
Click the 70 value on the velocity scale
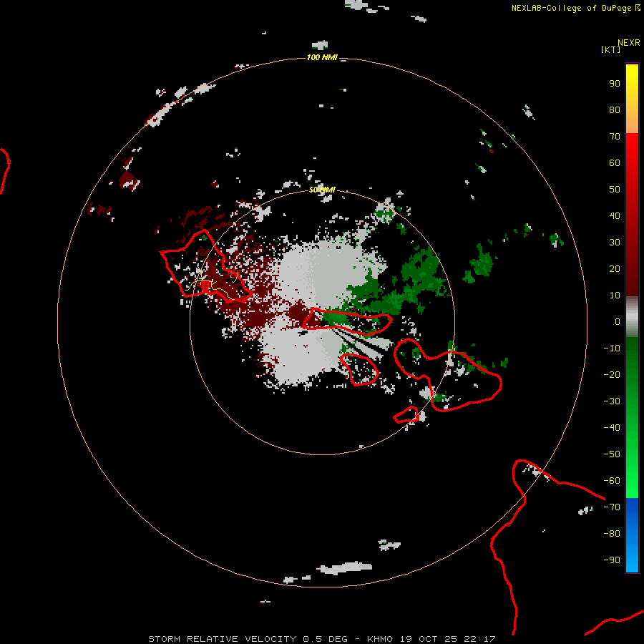tap(615, 137)
